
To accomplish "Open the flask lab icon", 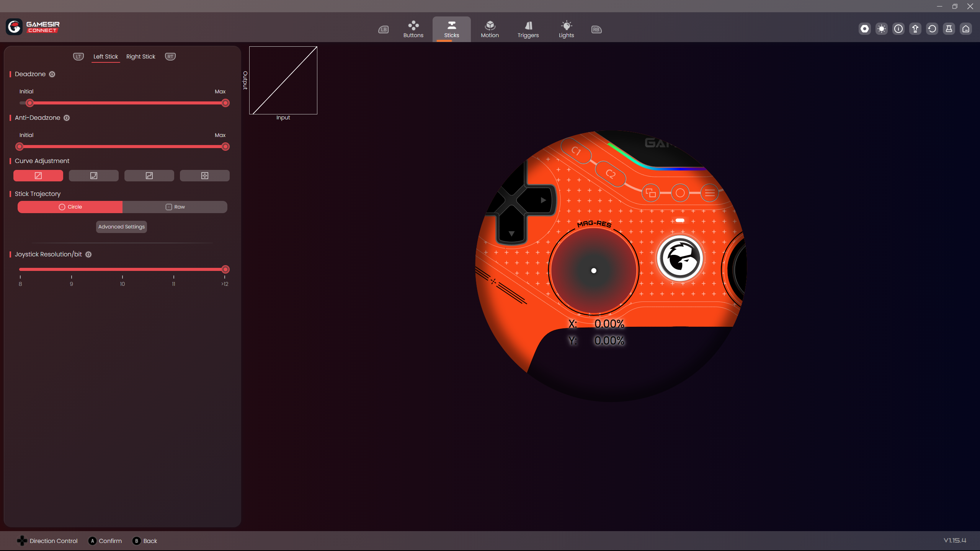I will [x=949, y=29].
